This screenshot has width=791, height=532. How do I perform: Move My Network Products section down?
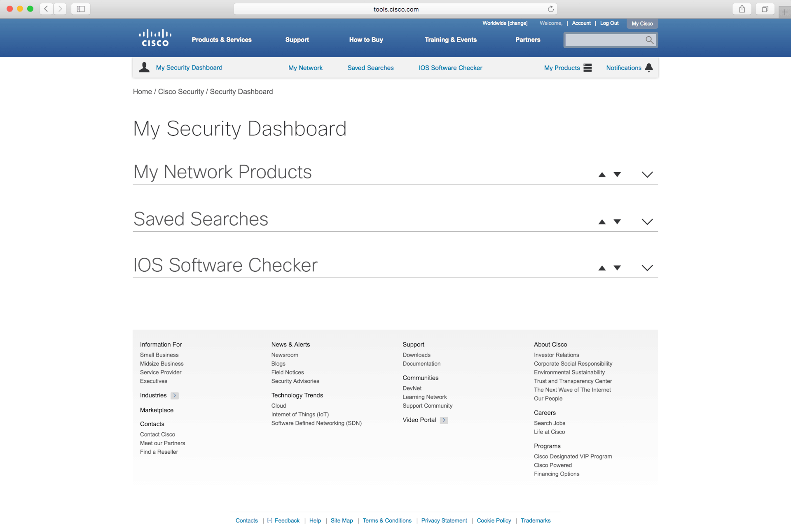coord(617,175)
